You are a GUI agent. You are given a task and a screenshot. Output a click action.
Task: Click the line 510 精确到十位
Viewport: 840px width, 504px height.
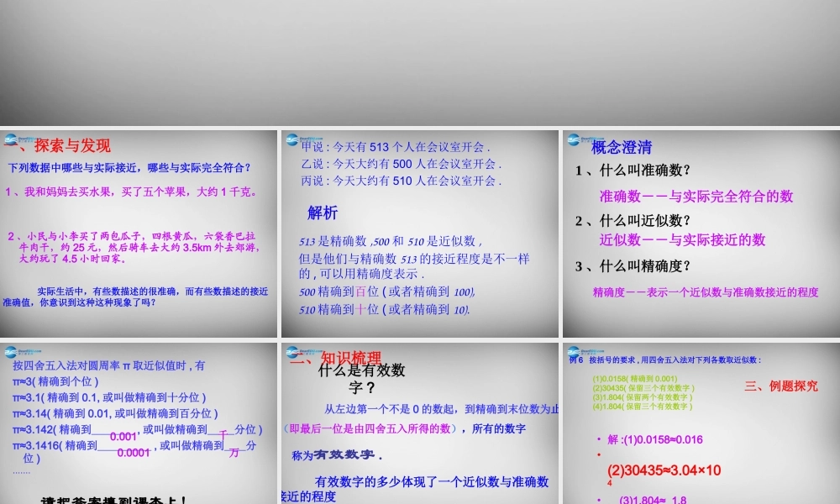coord(385,310)
